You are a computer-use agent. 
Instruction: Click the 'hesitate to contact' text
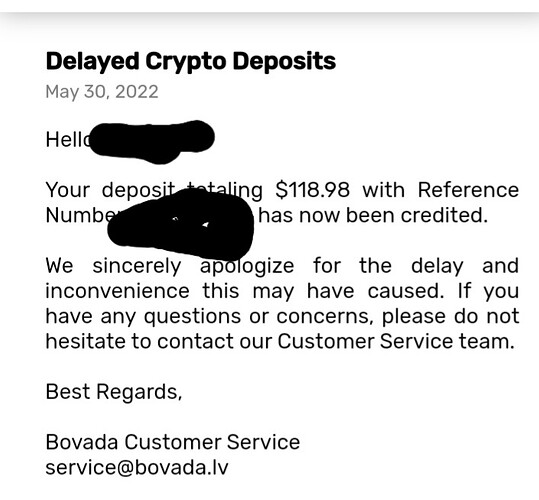pos(140,342)
